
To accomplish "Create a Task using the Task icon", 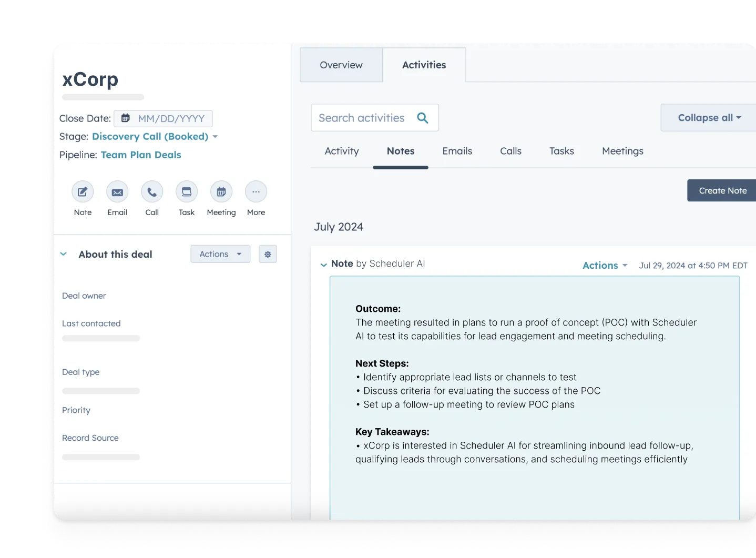I will pos(186,191).
